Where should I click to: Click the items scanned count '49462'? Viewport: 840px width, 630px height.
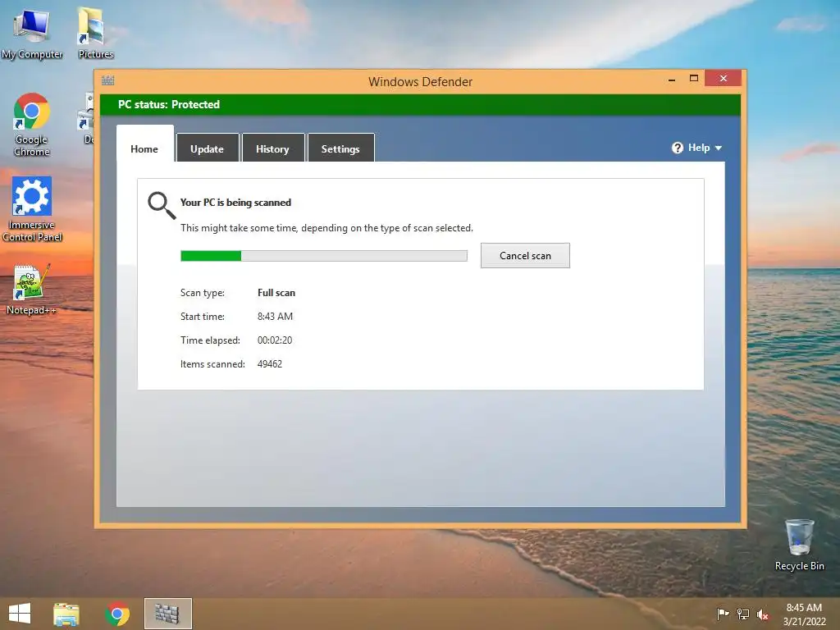tap(269, 363)
